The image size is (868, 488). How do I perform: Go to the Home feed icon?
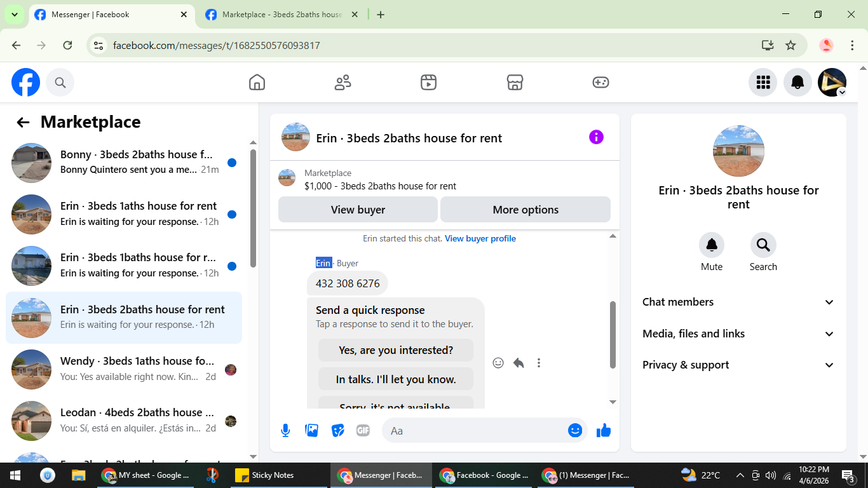click(x=257, y=83)
